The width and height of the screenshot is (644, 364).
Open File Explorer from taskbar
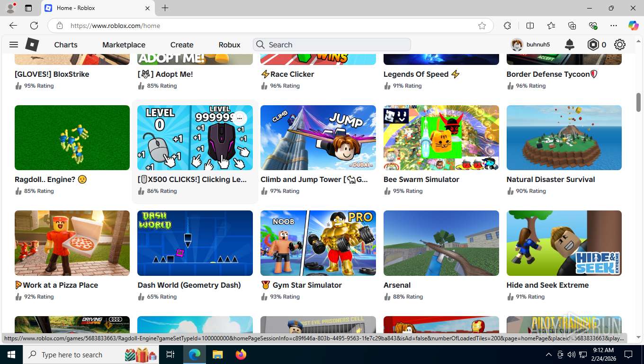coord(217,355)
